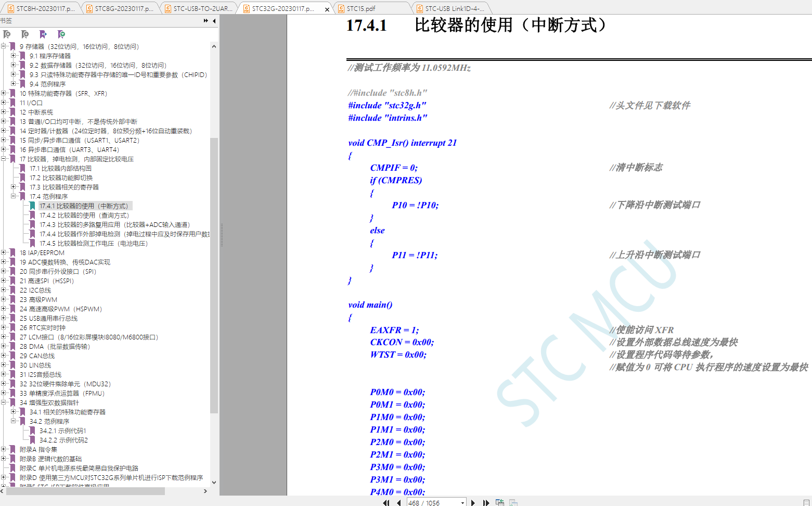
Task: Switch to STC-USB-TO-2UART tab
Action: [x=198, y=8]
